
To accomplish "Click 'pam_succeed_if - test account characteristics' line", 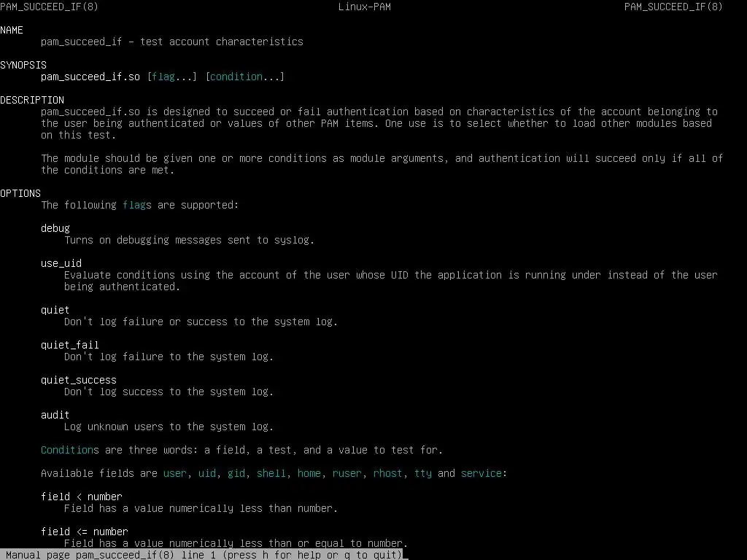I will tap(172, 42).
